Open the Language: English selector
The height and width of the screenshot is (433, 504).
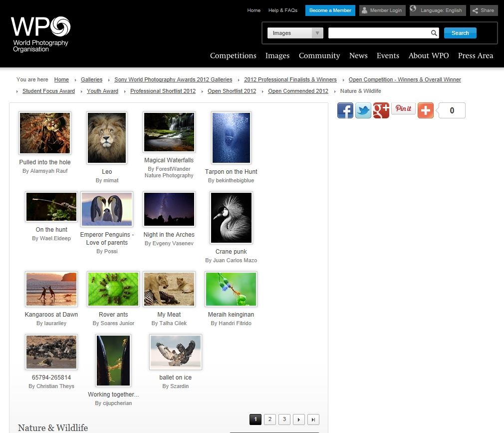tap(438, 10)
